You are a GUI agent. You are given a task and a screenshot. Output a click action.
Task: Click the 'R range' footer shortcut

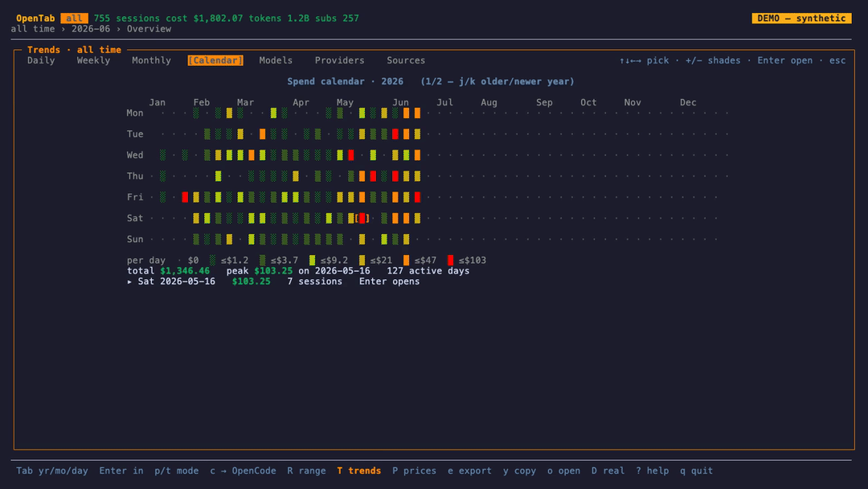307,471
